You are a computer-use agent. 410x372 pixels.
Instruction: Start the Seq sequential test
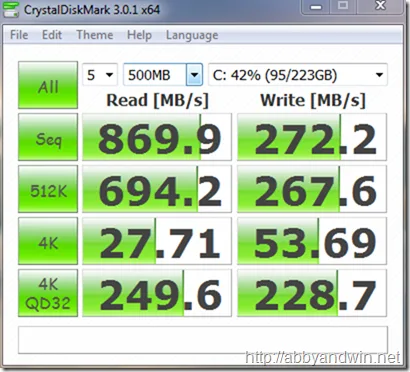tap(48, 137)
